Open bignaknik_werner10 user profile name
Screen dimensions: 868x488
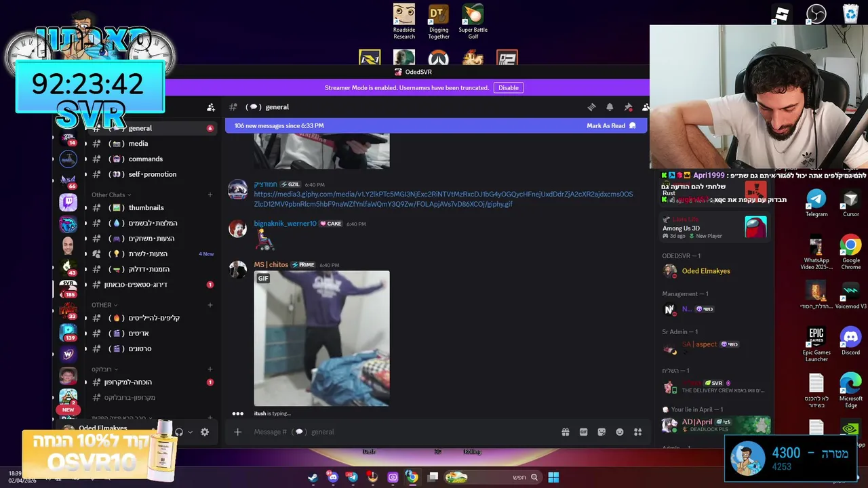click(x=285, y=224)
